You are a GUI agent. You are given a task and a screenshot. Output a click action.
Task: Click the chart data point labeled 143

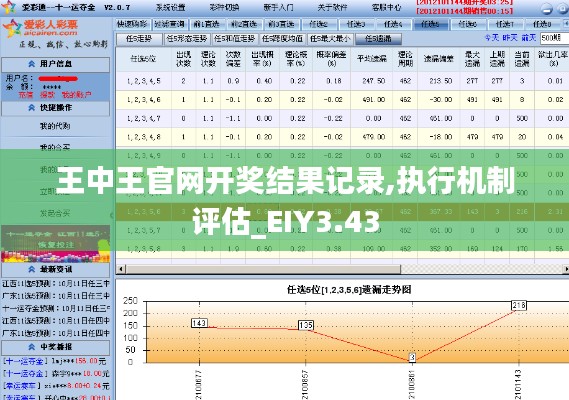click(199, 323)
